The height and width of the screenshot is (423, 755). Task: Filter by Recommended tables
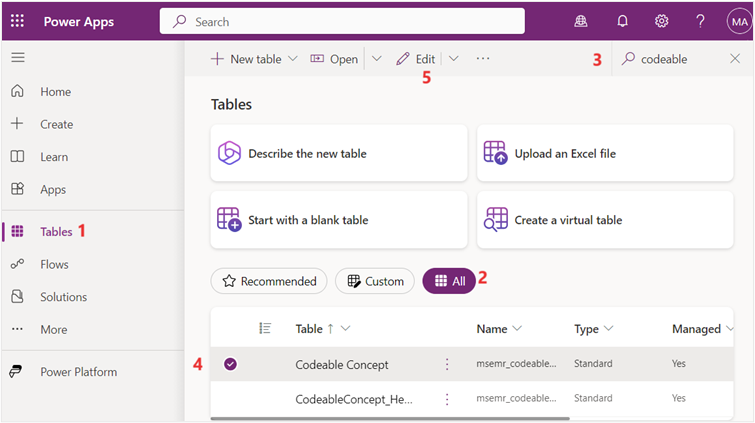(x=269, y=281)
